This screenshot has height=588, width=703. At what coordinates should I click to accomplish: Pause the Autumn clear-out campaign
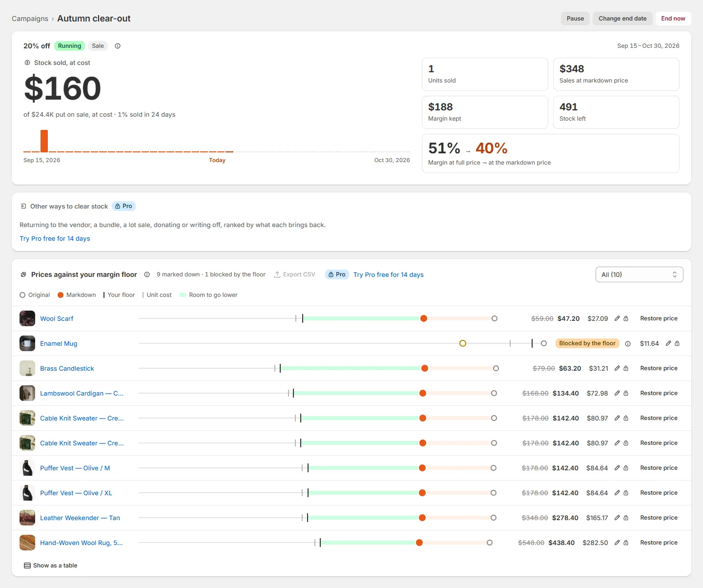pos(575,19)
